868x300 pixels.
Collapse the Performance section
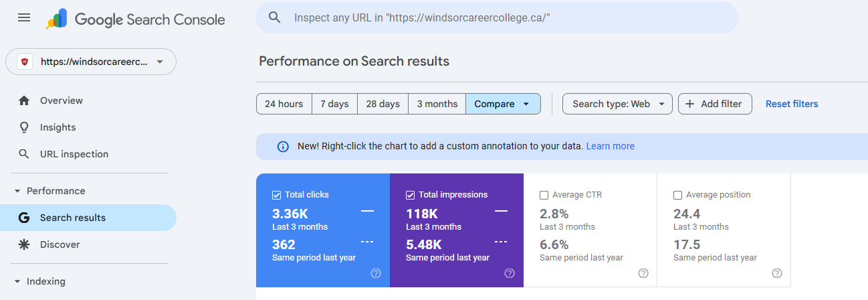point(17,191)
